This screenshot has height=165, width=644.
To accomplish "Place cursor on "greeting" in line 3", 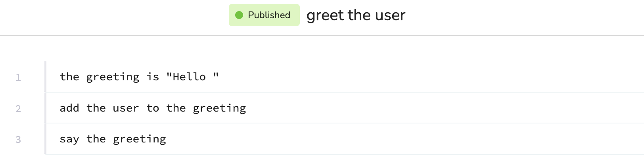I will tap(139, 139).
